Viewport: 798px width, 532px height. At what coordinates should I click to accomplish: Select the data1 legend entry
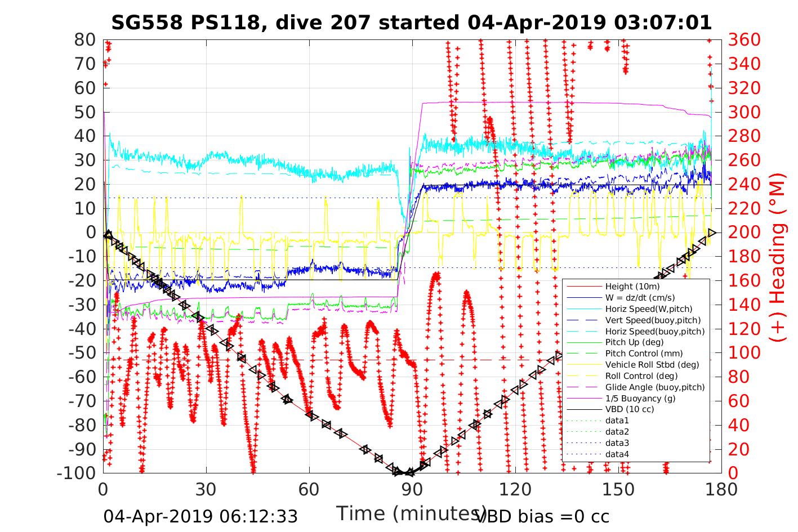click(x=617, y=421)
